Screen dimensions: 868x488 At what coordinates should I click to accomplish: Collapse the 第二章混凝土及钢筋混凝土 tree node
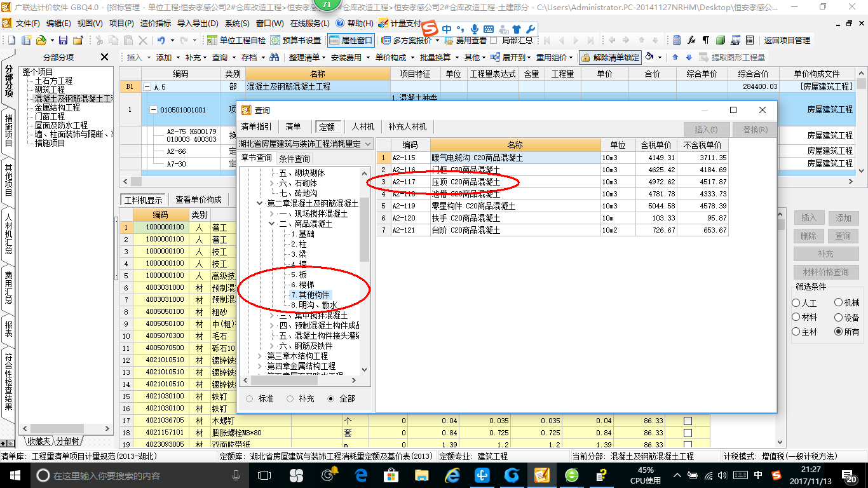(x=259, y=203)
